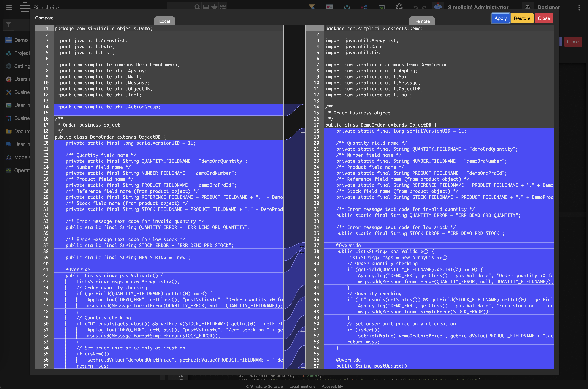The height and width of the screenshot is (389, 588).
Task: Open the hamburger main menu
Action: 9,8
